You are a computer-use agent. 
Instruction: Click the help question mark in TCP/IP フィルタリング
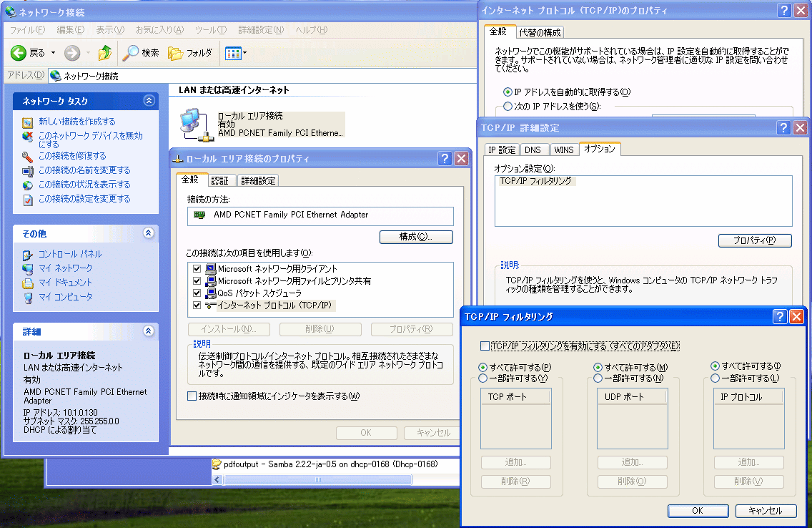click(x=780, y=316)
